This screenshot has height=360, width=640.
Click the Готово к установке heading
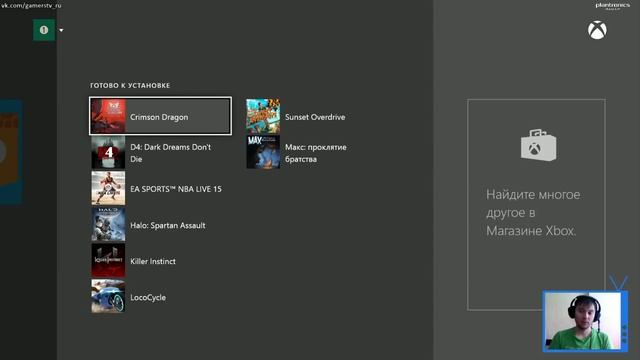[x=130, y=85]
